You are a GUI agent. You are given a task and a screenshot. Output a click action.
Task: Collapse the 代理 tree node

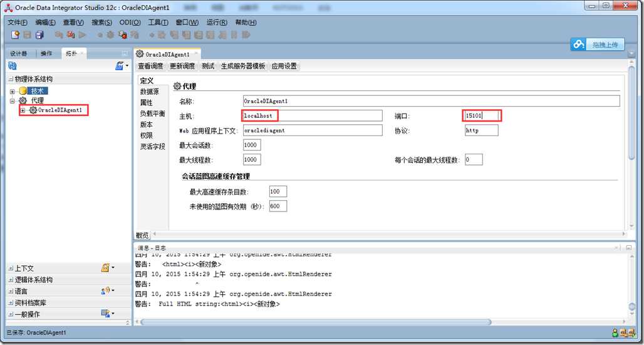tap(13, 100)
